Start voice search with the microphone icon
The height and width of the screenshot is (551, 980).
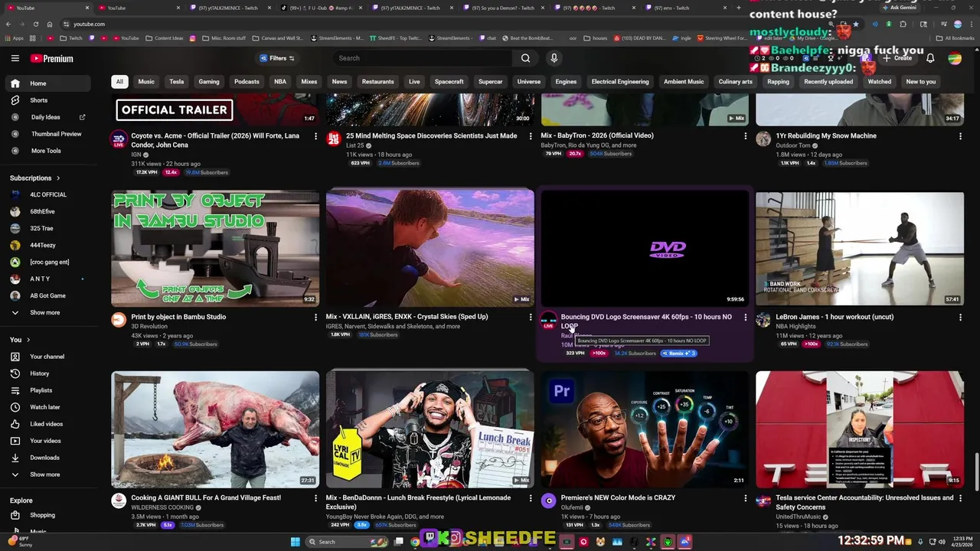554,58
